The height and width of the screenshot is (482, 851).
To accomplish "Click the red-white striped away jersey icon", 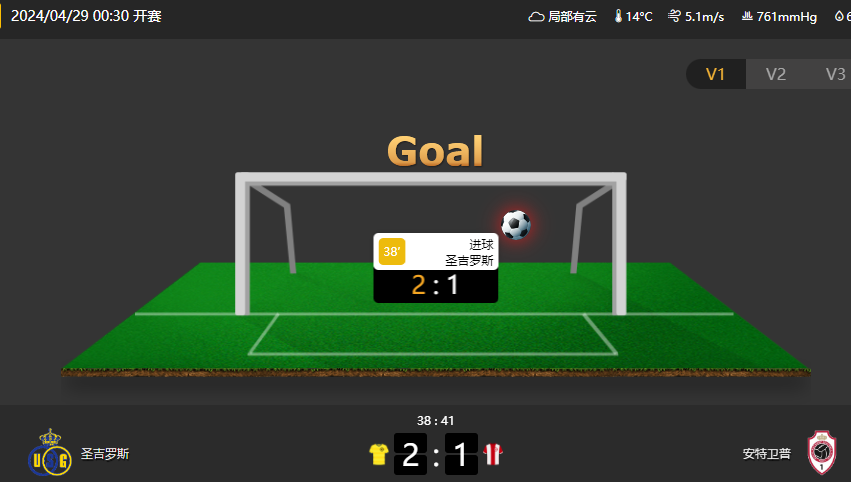I will pos(493,454).
